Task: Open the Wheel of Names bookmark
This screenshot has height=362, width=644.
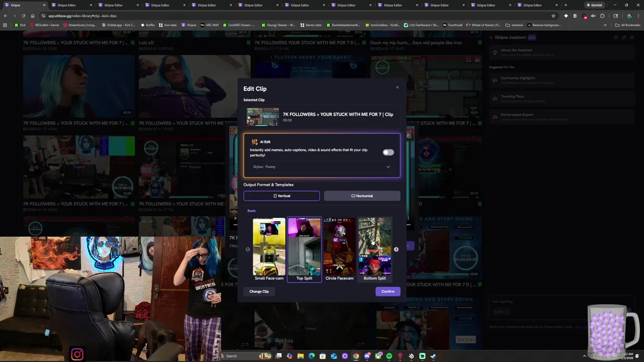Action: pos(484,25)
